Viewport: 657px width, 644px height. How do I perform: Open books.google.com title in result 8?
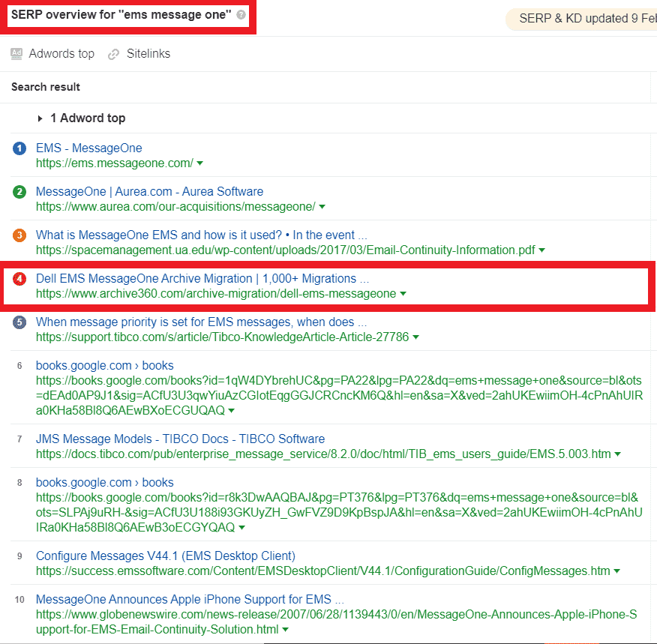click(105, 482)
